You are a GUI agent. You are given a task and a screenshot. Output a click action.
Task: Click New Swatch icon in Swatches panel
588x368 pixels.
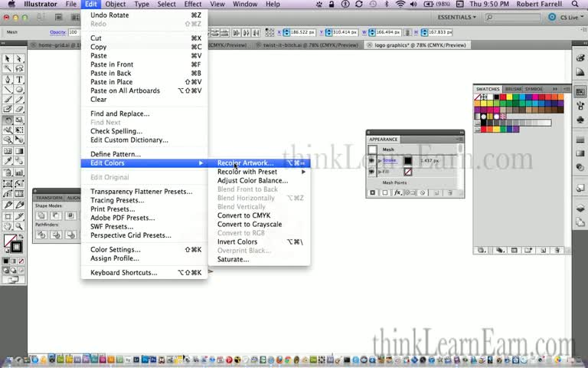point(543,250)
